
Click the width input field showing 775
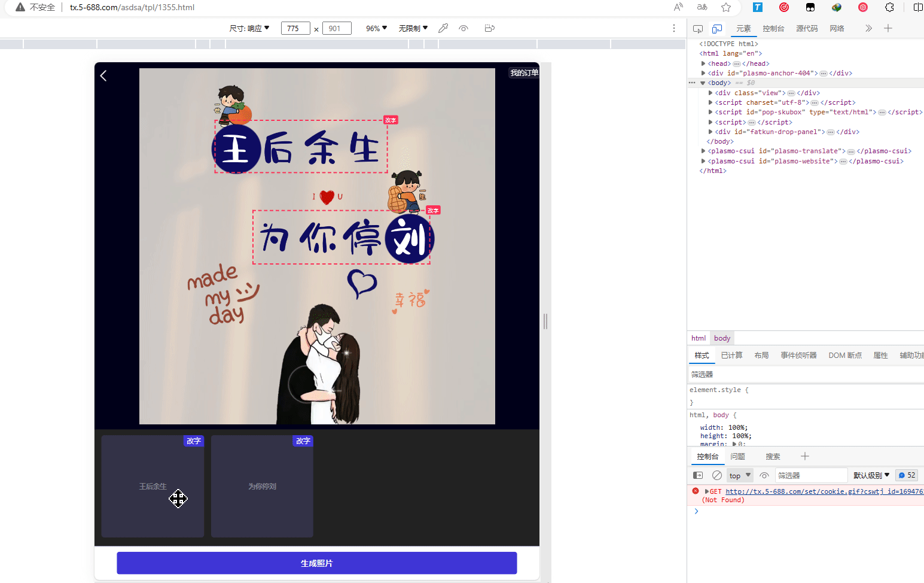pyautogui.click(x=295, y=28)
